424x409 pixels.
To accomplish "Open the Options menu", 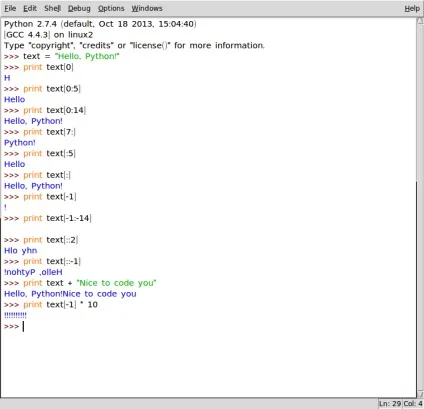I will tap(111, 8).
